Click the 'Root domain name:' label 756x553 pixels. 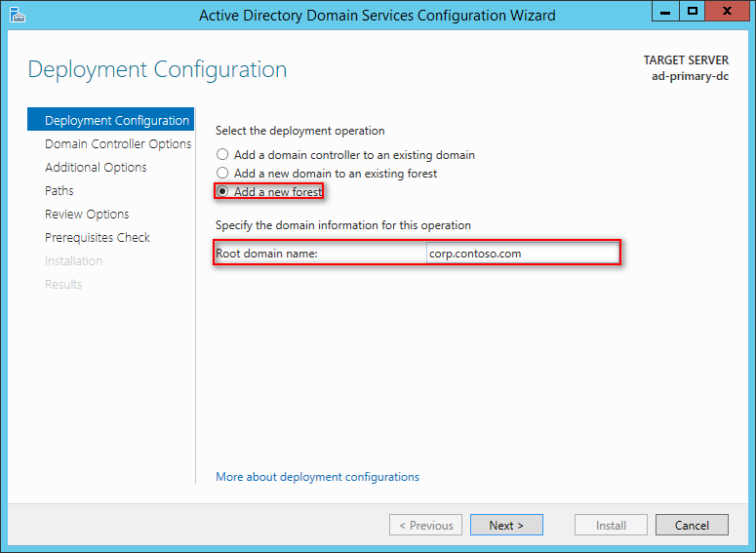pyautogui.click(x=266, y=254)
